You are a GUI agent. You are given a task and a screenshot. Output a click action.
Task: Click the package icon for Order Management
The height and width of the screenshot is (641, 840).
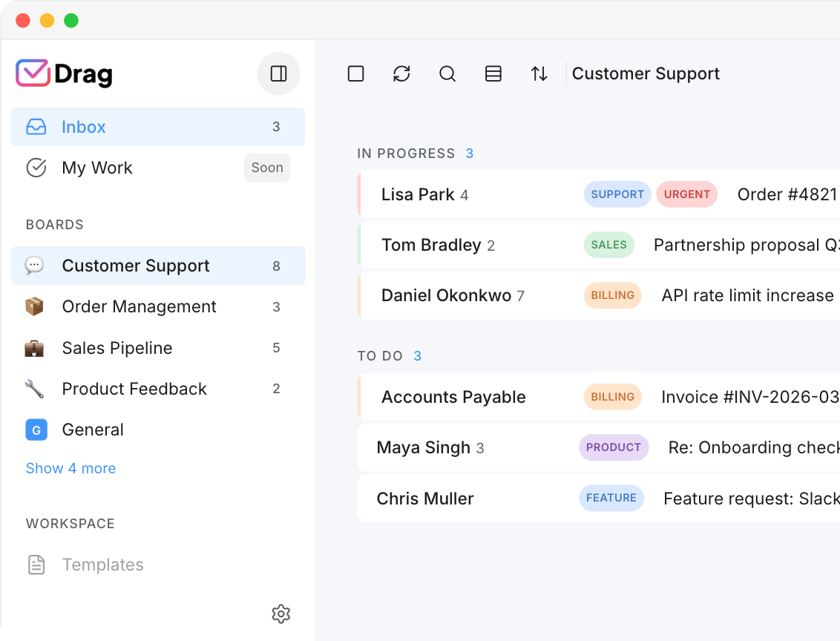(34, 306)
